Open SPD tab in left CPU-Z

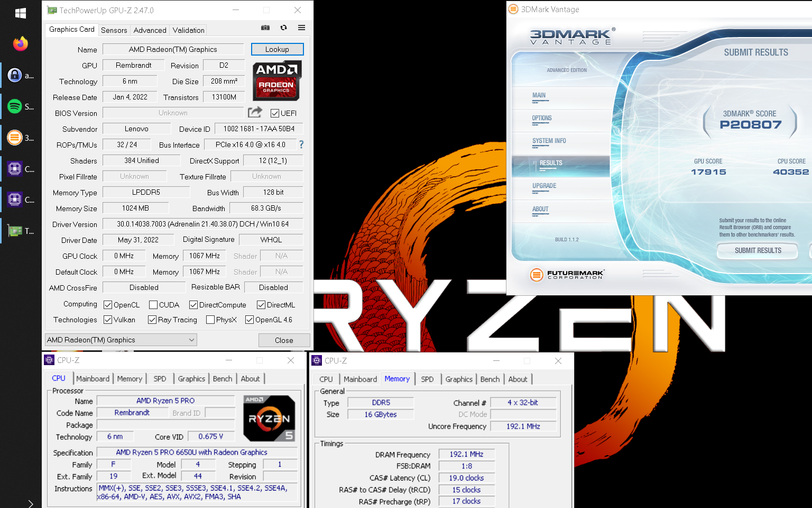click(160, 378)
